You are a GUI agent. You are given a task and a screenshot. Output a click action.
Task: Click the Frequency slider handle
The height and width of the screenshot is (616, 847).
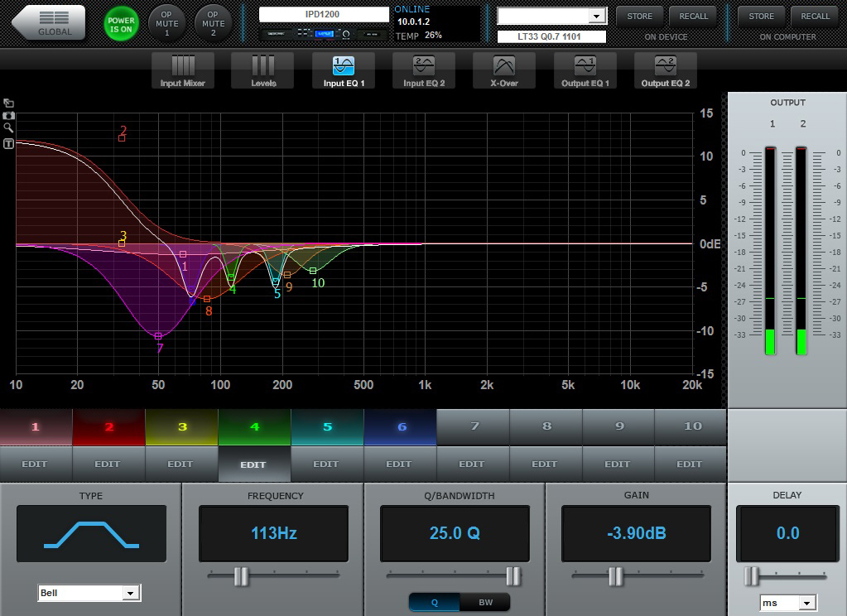tap(242, 576)
